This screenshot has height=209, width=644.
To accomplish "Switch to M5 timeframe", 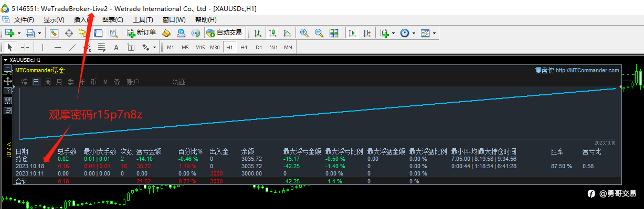I will click(185, 47).
